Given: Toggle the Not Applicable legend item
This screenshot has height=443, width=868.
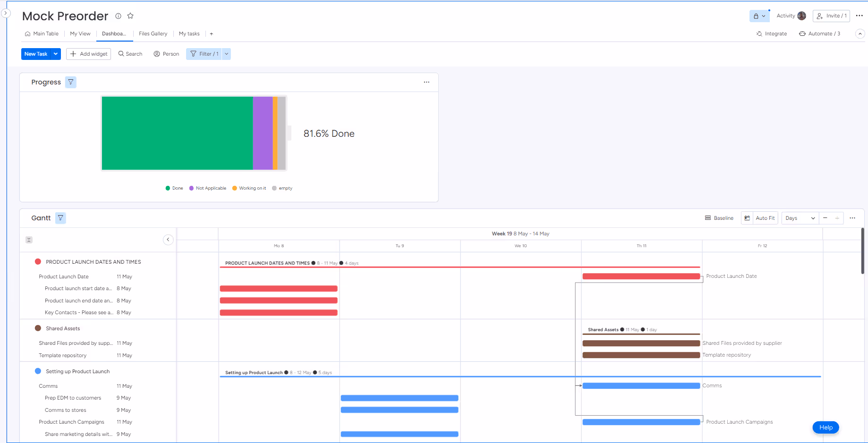Looking at the screenshot, I should [x=207, y=188].
